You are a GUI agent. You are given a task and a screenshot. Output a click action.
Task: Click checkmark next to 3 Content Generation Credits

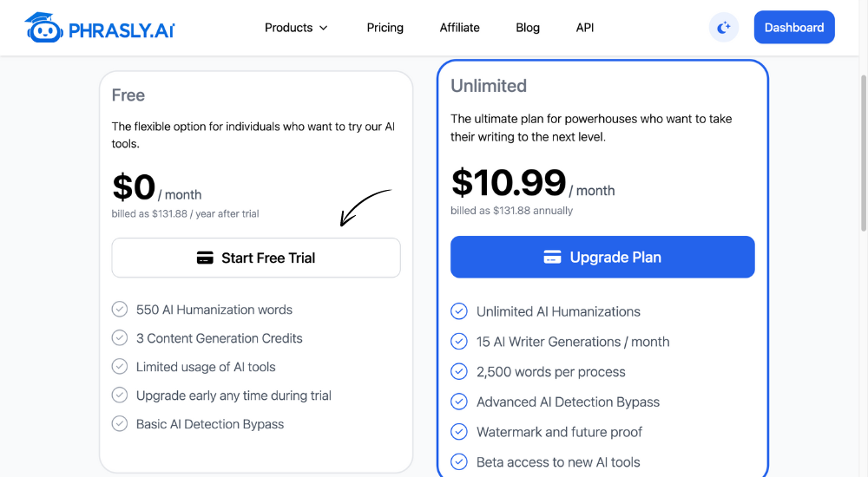pos(120,337)
